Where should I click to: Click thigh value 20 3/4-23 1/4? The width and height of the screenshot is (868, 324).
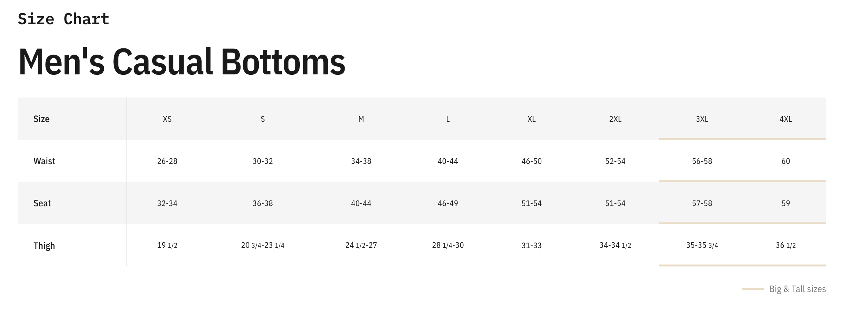(262, 245)
